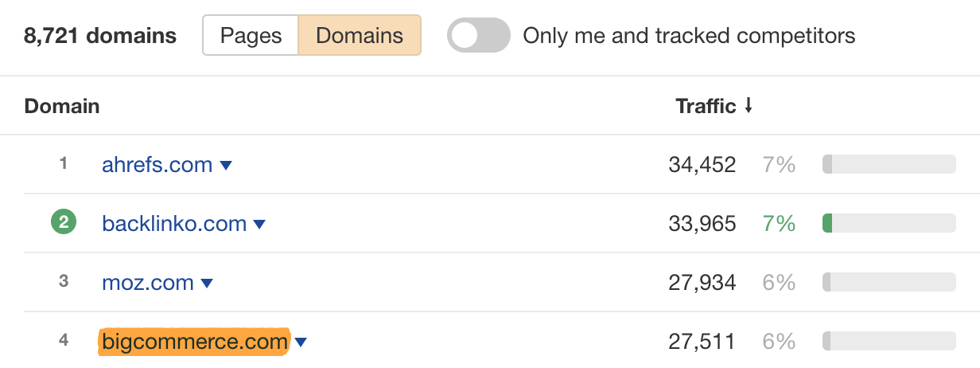Click the ahrefs.com traffic share bar

[889, 165]
